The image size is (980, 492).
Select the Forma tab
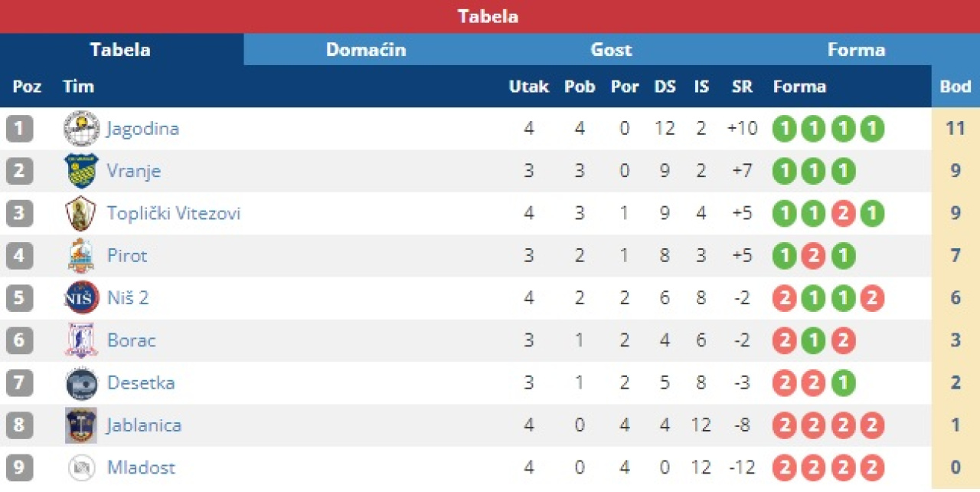(x=856, y=50)
